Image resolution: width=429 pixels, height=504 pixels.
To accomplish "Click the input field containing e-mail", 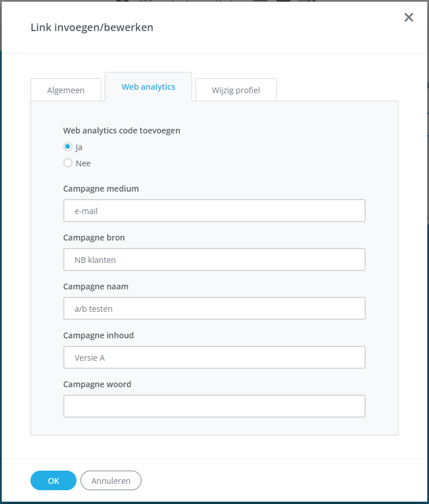I will click(x=215, y=211).
